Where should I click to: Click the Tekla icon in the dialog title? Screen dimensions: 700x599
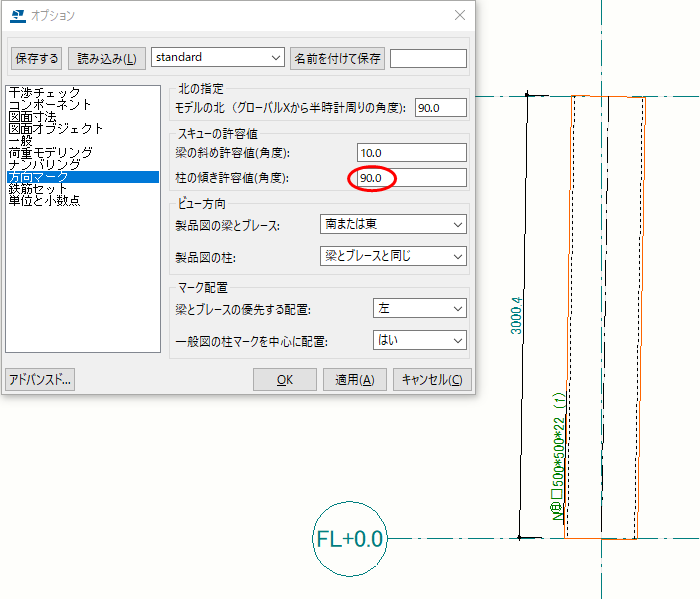coord(18,16)
